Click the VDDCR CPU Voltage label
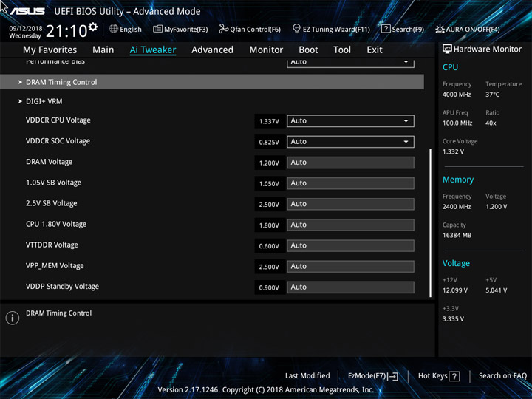Image resolution: width=532 pixels, height=399 pixels. (x=58, y=120)
